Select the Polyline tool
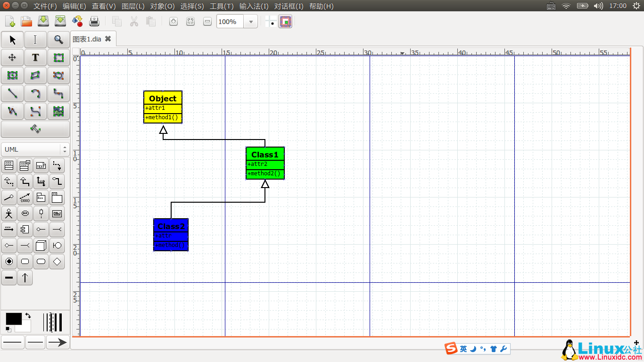644x362 pixels. coord(12,111)
